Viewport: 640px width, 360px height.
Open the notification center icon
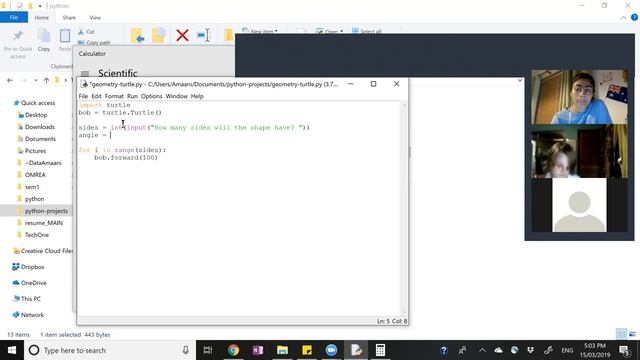[x=624, y=350]
